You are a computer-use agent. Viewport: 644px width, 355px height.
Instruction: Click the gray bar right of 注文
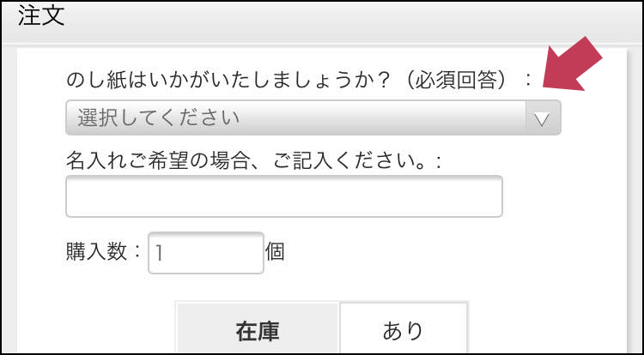pos(343,19)
